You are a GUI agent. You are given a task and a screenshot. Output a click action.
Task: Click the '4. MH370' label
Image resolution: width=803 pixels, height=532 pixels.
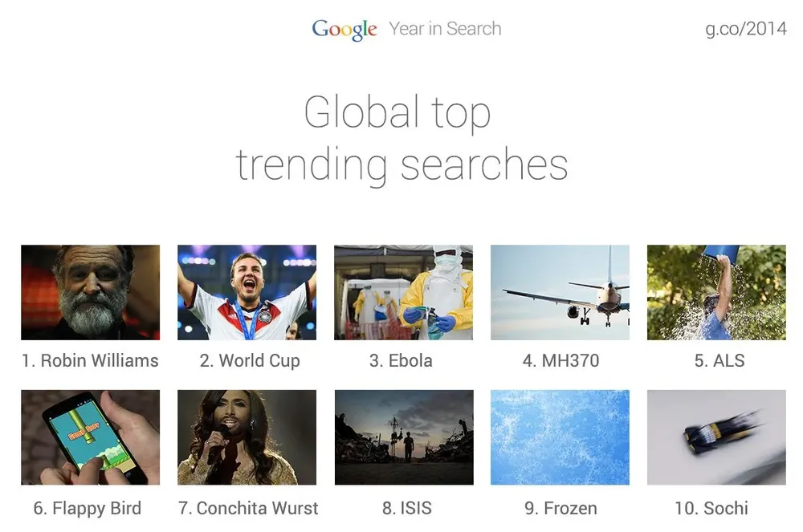[x=560, y=360]
